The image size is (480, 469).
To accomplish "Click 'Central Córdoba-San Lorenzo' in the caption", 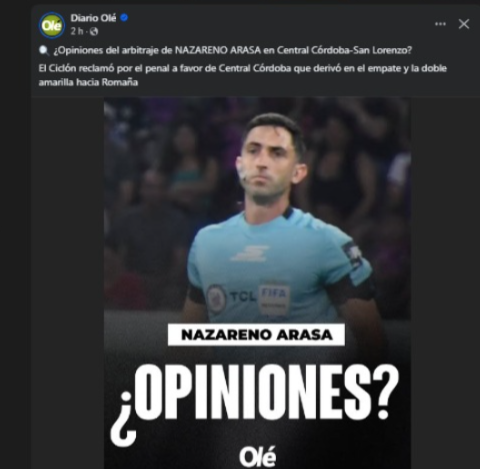I will pyautogui.click(x=344, y=50).
